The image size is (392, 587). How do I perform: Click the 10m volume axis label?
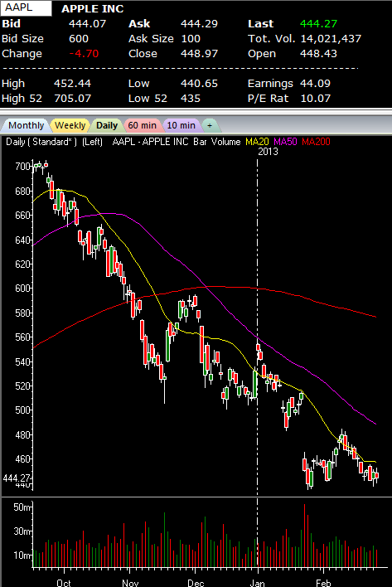pos(22,555)
